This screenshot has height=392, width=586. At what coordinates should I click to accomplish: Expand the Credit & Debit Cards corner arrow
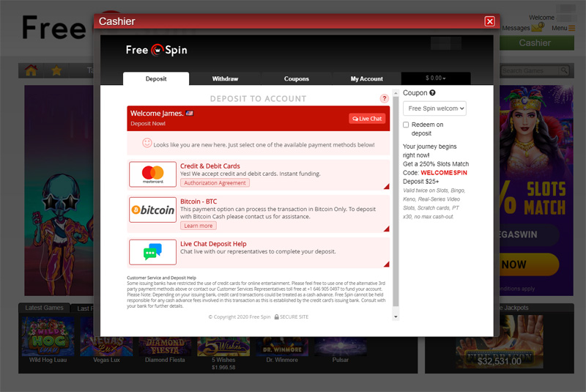pos(387,186)
